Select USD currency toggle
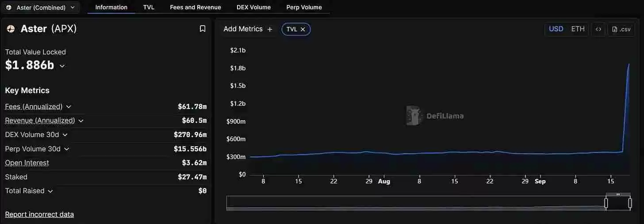 (x=556, y=29)
